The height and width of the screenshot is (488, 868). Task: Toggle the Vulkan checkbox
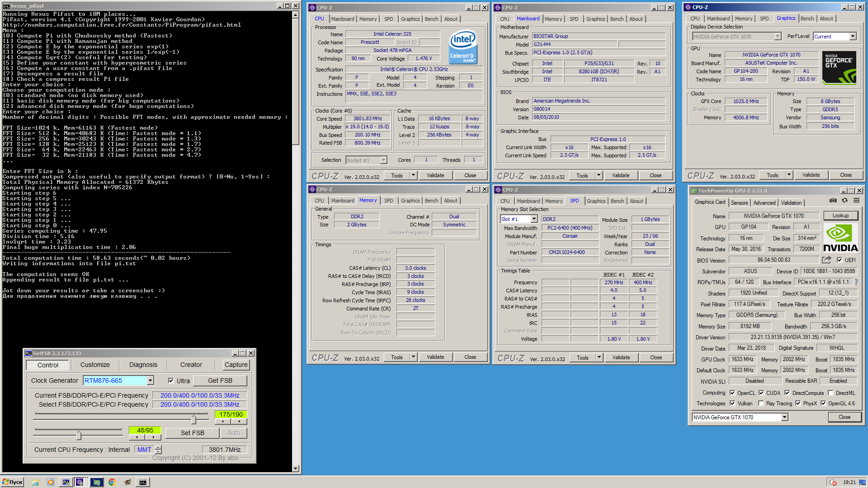(732, 404)
